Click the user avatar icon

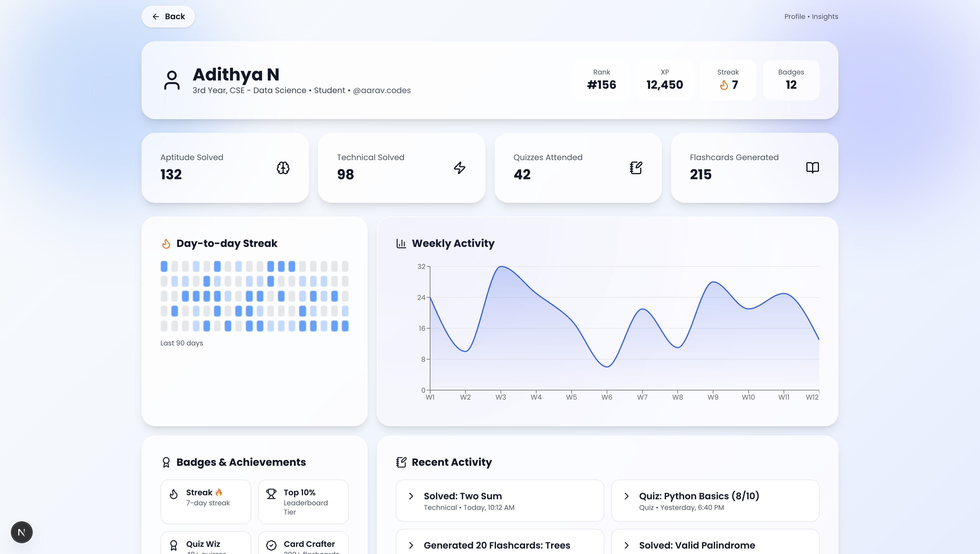pos(172,80)
